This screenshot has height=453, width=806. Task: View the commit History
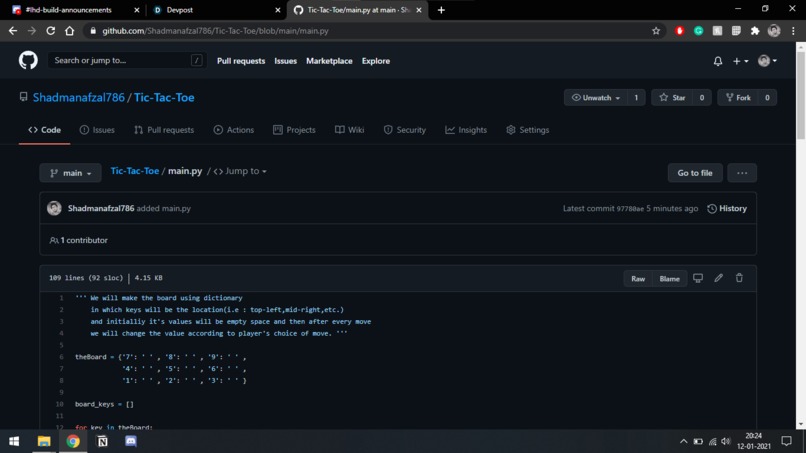coord(727,208)
